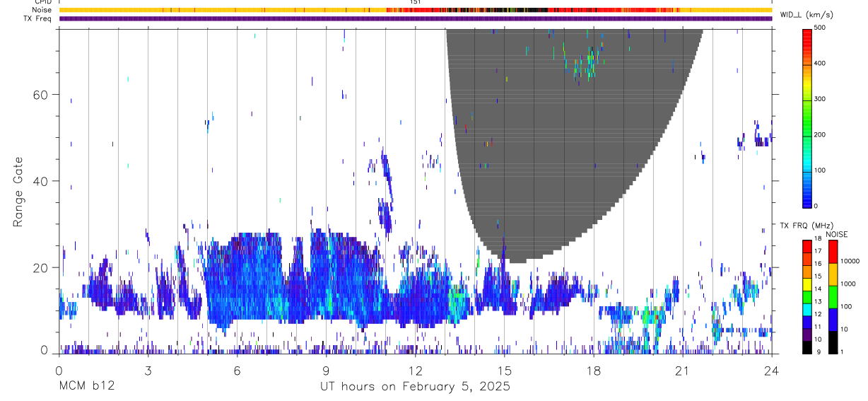Click the 400 label on the width scale
The image size is (868, 401).
(x=820, y=63)
